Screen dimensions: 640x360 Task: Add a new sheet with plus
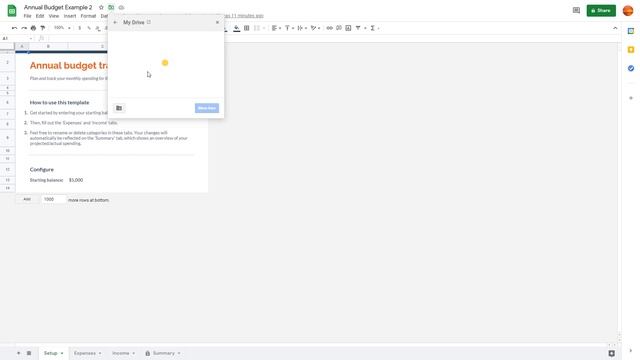[18, 353]
